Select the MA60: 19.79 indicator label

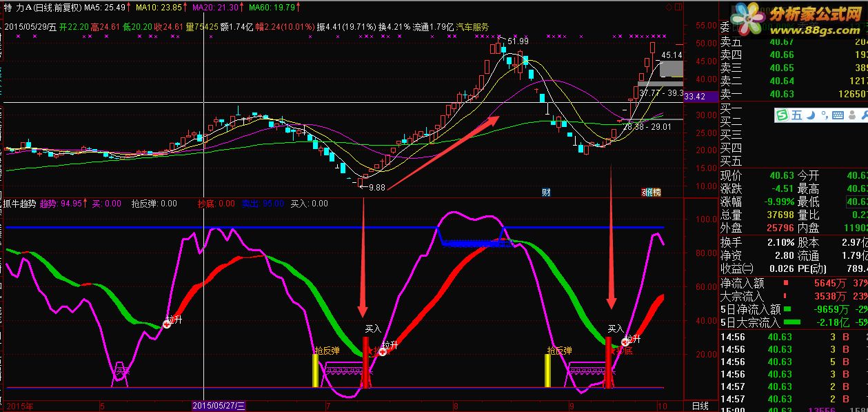click(x=272, y=8)
